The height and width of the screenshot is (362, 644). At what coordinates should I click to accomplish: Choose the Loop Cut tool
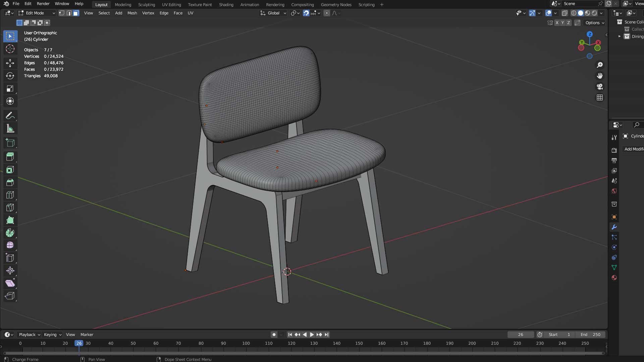[10, 195]
